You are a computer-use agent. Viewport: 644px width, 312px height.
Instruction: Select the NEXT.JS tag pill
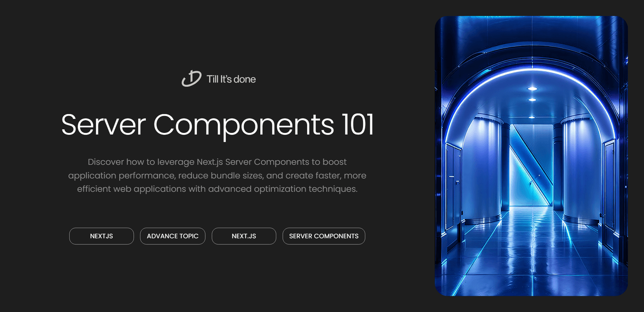pyautogui.click(x=244, y=236)
